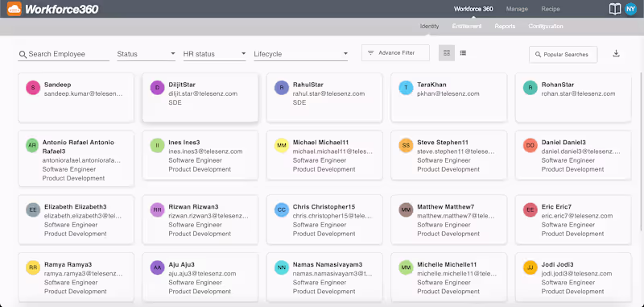The width and height of the screenshot is (644, 307).
Task: Open the Recipe menu
Action: tap(551, 9)
